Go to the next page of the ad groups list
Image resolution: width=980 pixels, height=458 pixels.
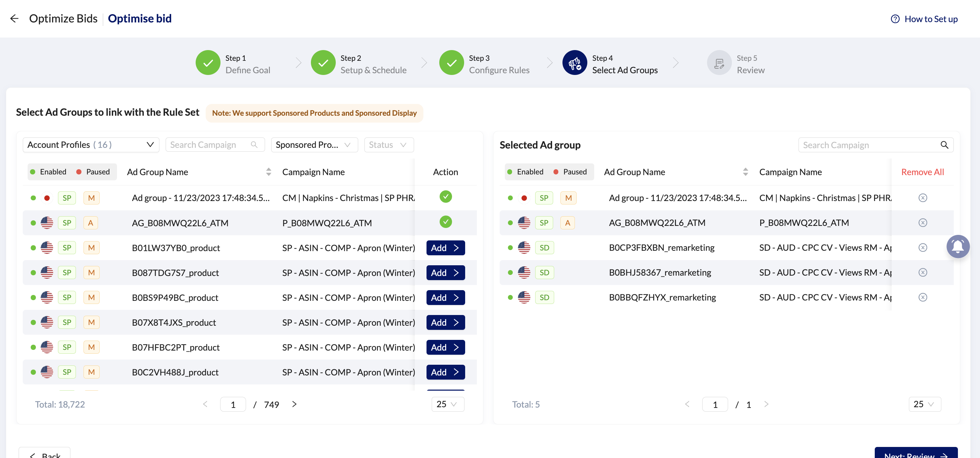coord(294,404)
